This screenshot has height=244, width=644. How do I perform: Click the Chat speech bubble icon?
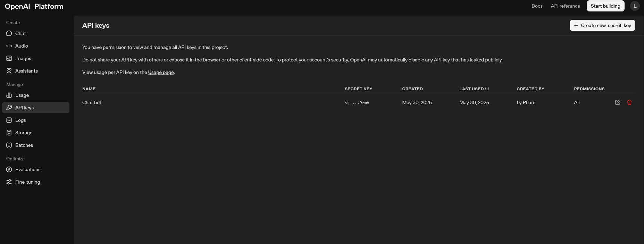tap(9, 33)
